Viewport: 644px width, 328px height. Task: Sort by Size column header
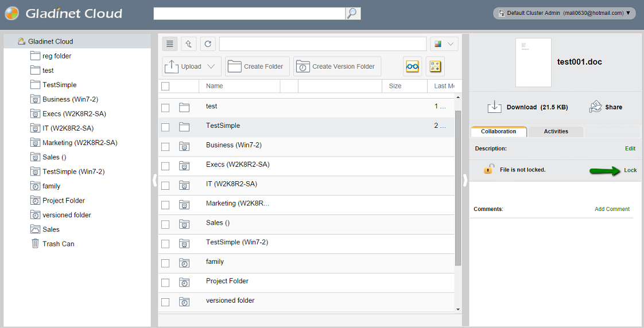pyautogui.click(x=395, y=86)
